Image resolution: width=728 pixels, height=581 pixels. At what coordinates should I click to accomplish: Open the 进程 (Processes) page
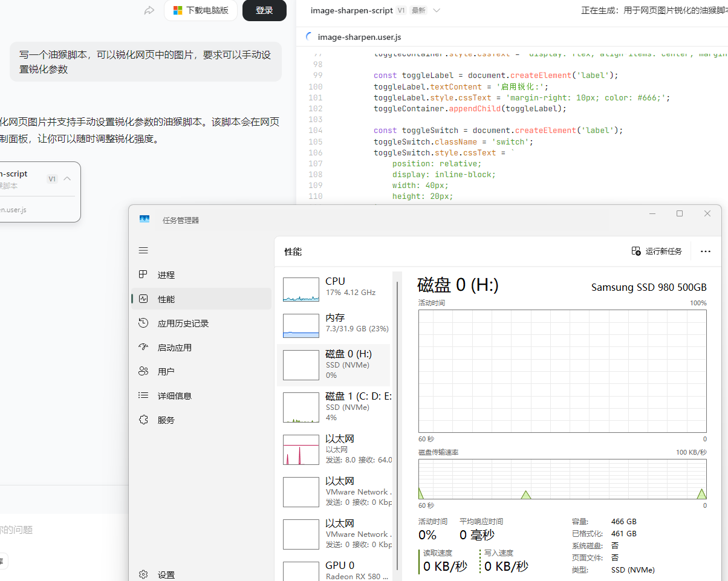[x=201, y=274]
